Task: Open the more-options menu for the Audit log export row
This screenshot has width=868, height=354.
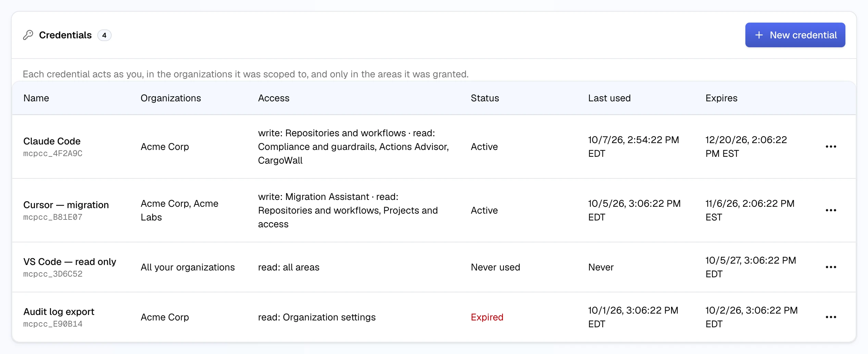Action: tap(831, 317)
